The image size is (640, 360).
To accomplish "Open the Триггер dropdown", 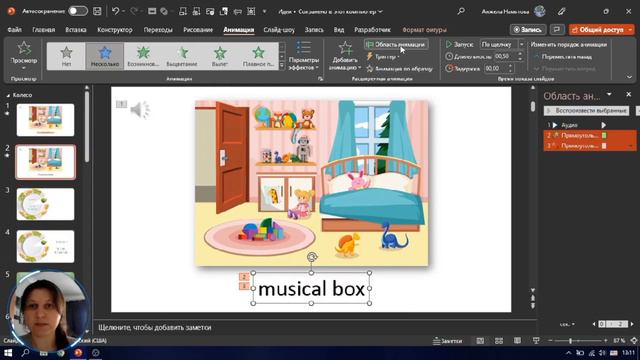I will [383, 57].
